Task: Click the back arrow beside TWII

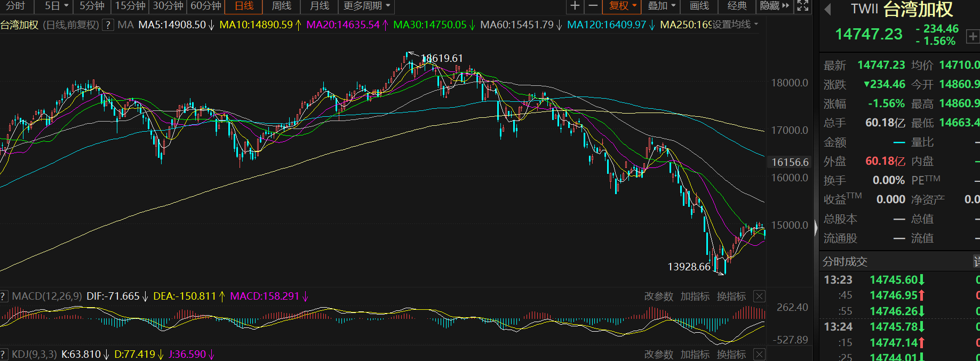Action: click(x=828, y=10)
